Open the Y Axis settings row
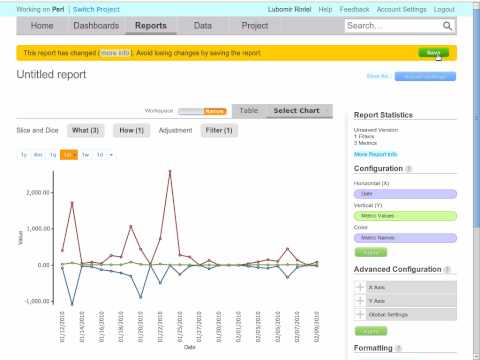Screen dimensions: 480x360 pyautogui.click(x=405, y=301)
